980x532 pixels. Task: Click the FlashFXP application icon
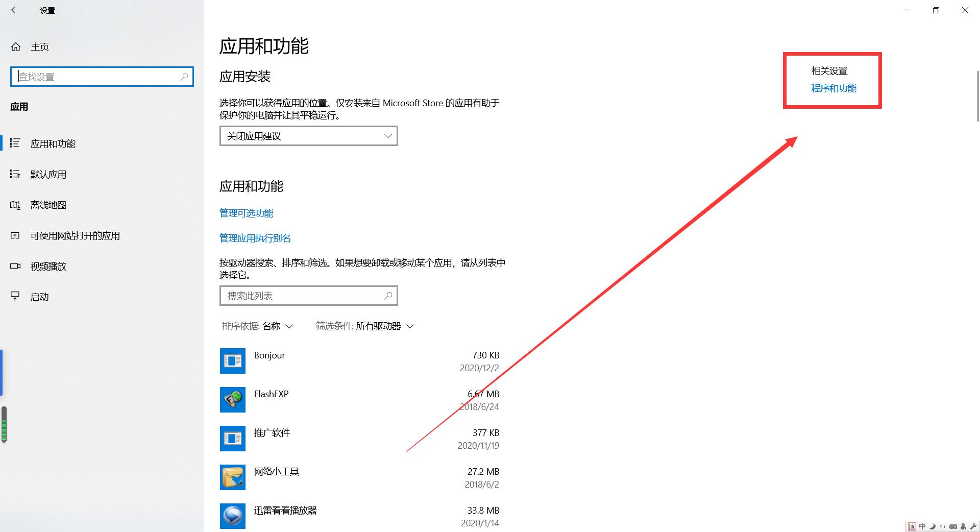pos(233,400)
